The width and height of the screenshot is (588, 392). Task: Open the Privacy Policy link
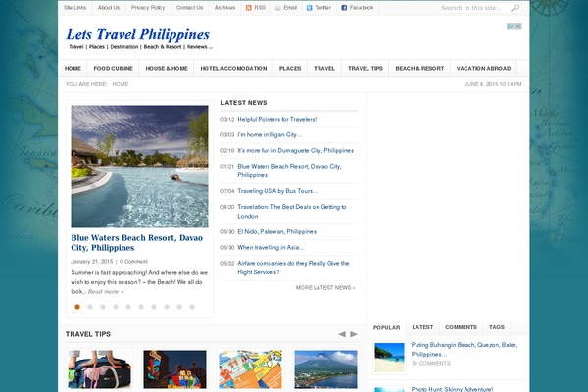coord(148,8)
